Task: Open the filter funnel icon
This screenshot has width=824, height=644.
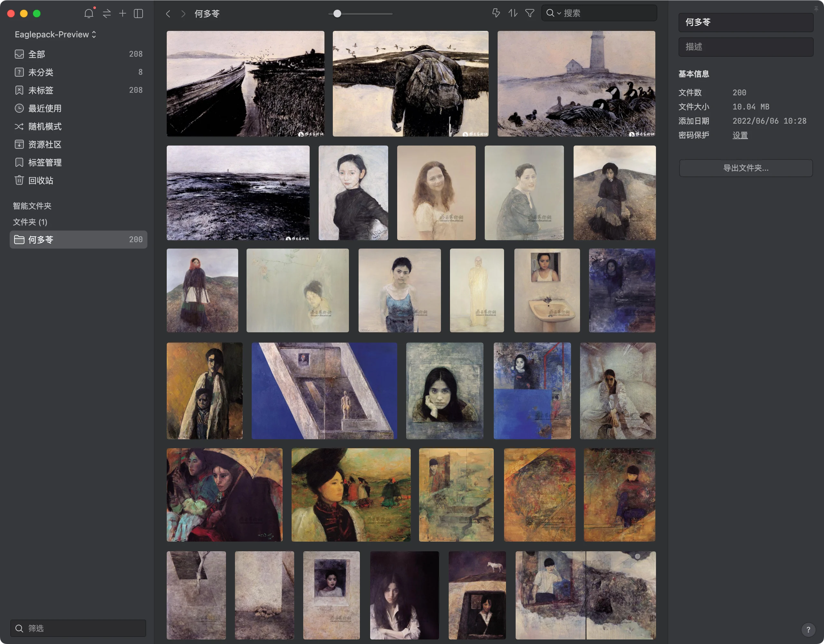Action: pyautogui.click(x=530, y=13)
